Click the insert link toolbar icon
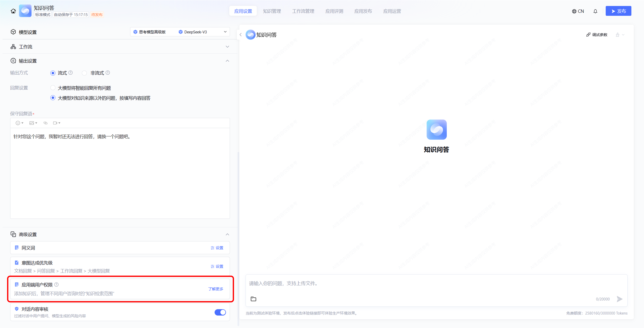Viewport: 644px width, 328px height. point(46,123)
